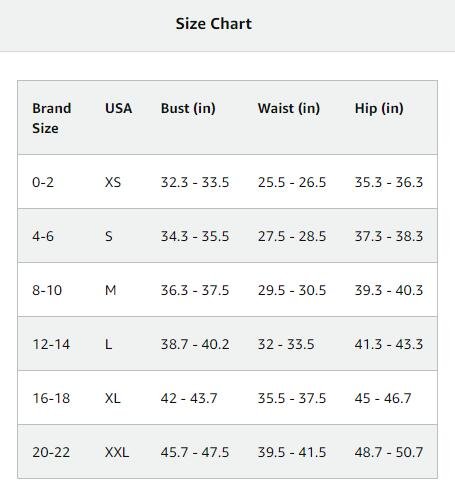Click brand size 20-22 cell
The width and height of the screenshot is (455, 499).
pos(51,452)
